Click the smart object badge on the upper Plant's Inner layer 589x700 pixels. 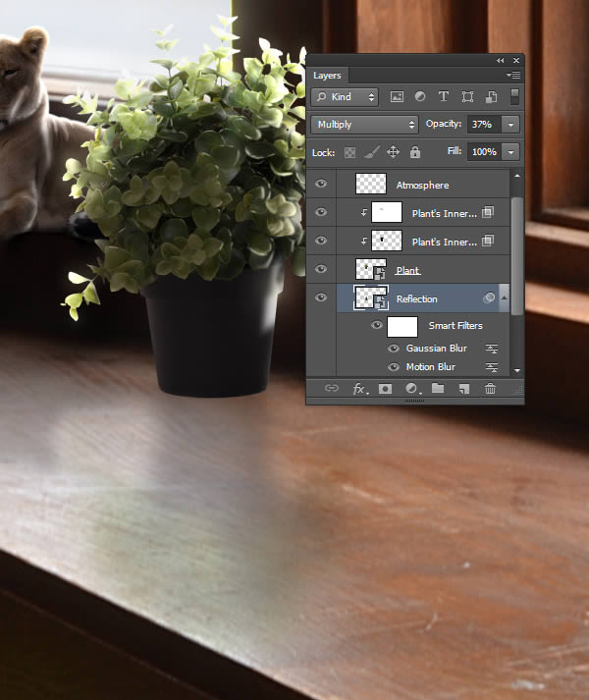(x=488, y=212)
